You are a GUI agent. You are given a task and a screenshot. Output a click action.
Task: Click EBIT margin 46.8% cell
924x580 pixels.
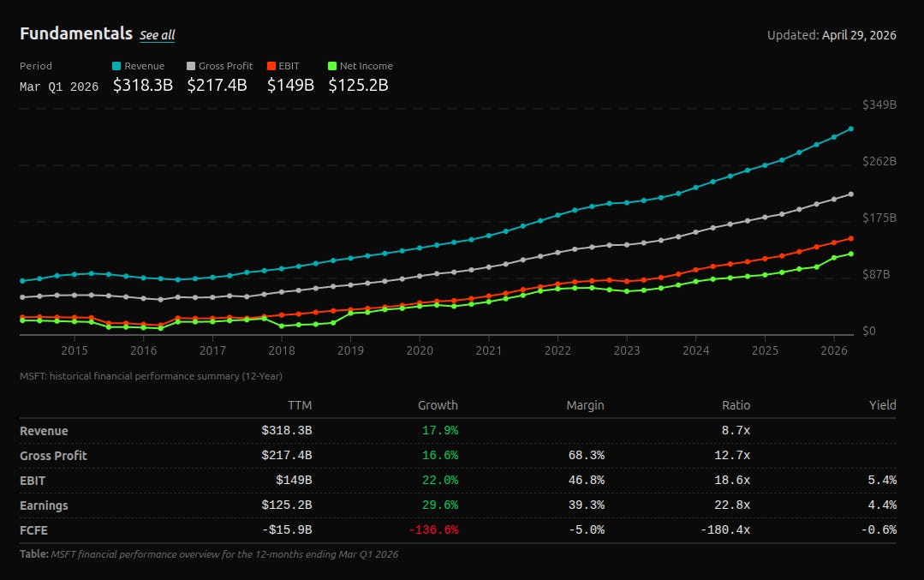coord(587,481)
